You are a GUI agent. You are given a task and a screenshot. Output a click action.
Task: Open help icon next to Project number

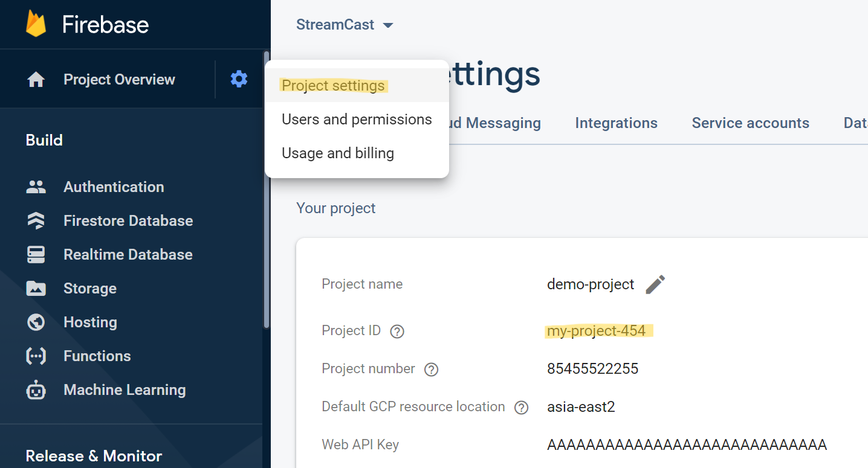(x=431, y=370)
